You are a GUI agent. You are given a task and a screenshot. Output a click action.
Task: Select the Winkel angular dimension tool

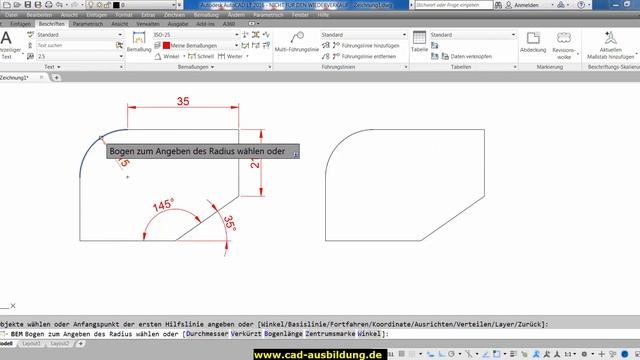coord(167,56)
